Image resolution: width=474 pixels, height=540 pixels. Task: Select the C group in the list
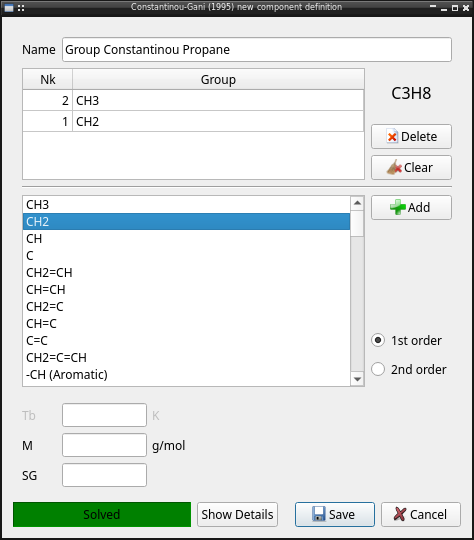coord(186,256)
